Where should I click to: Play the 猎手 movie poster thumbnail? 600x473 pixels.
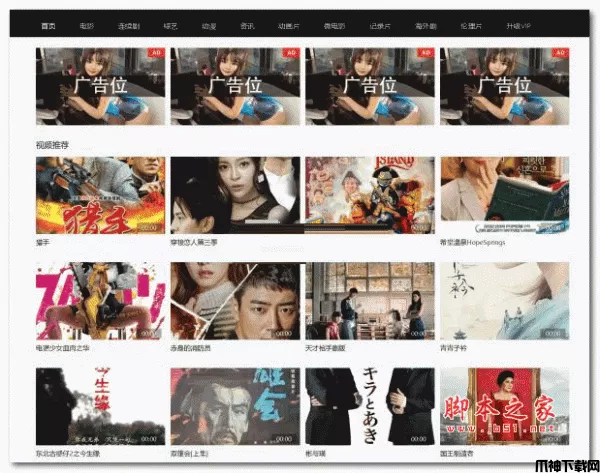(x=101, y=195)
